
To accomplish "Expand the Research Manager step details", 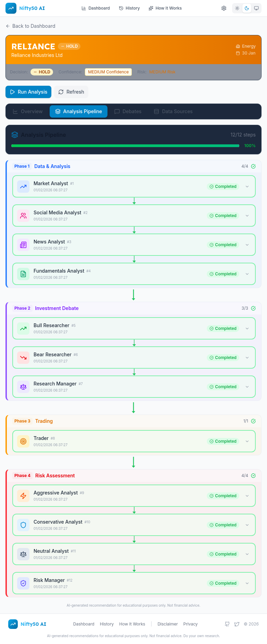I will (247, 387).
